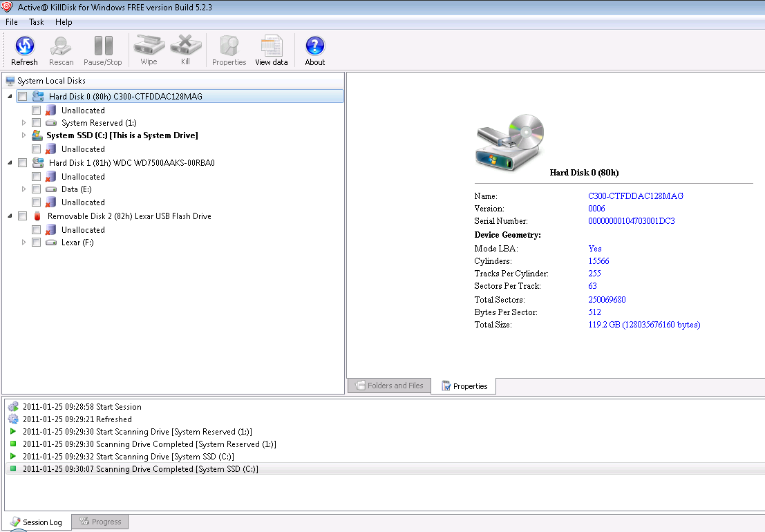The width and height of the screenshot is (765, 532).
Task: Click the Hard Disk 1 drive icon
Action: [38, 162]
